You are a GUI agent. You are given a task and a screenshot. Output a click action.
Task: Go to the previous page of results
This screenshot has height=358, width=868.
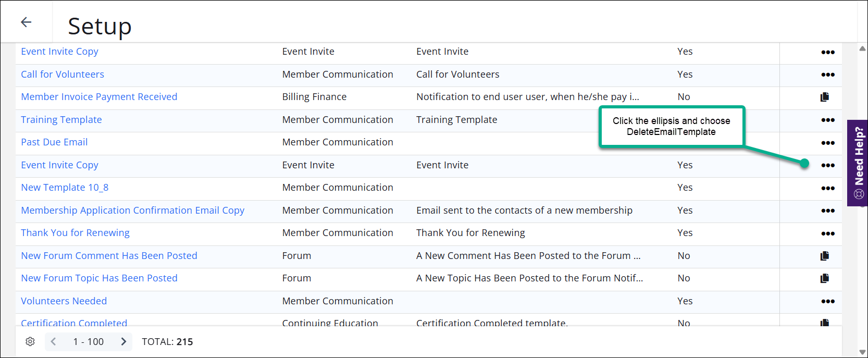pyautogui.click(x=53, y=341)
